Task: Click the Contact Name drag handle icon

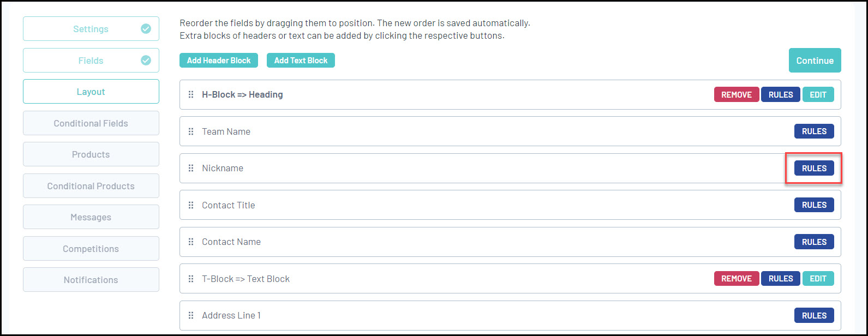Action: coord(191,242)
